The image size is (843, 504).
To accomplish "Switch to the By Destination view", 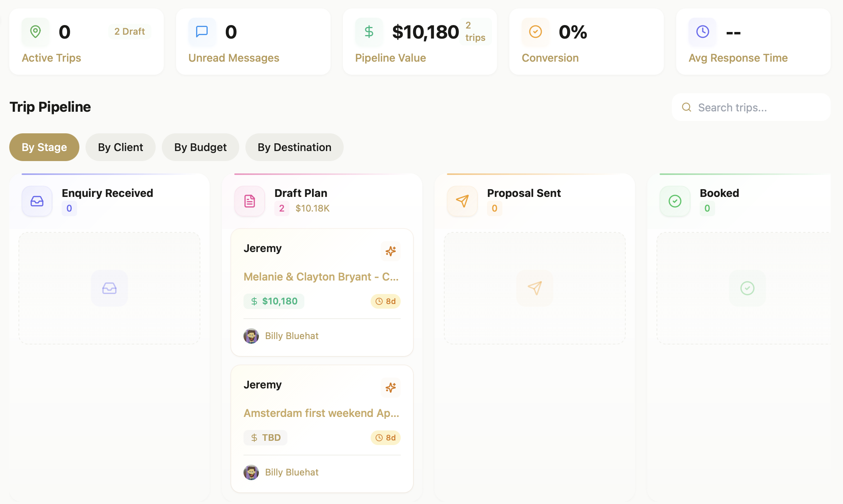I will (294, 147).
